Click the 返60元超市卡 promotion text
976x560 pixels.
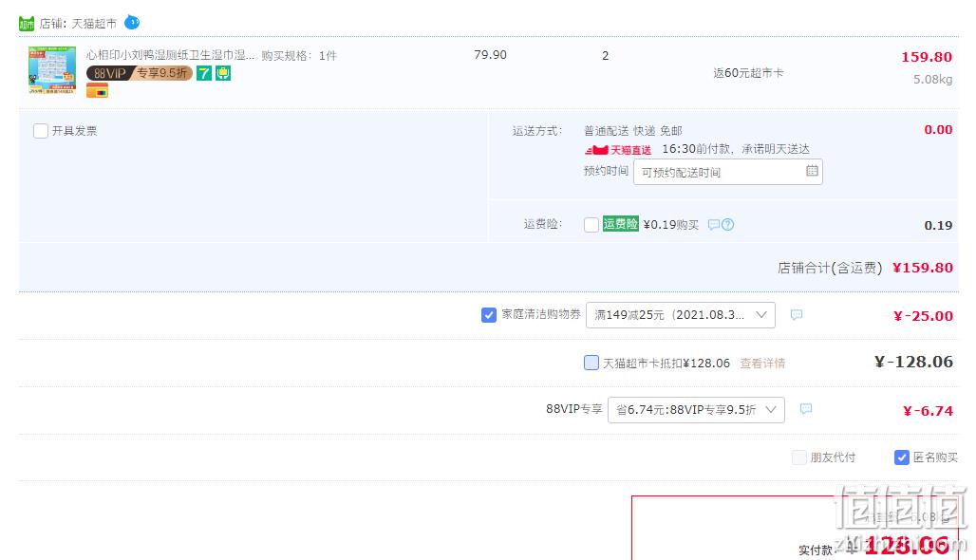[x=748, y=73]
